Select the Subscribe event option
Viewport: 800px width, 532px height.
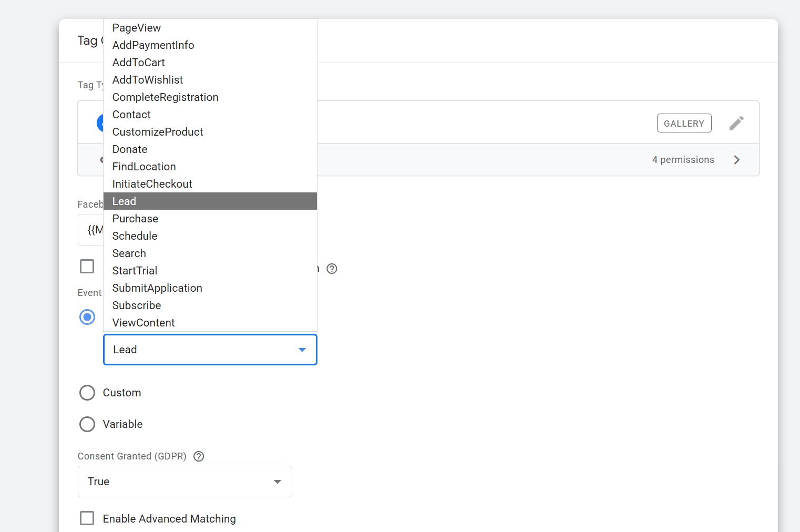136,305
